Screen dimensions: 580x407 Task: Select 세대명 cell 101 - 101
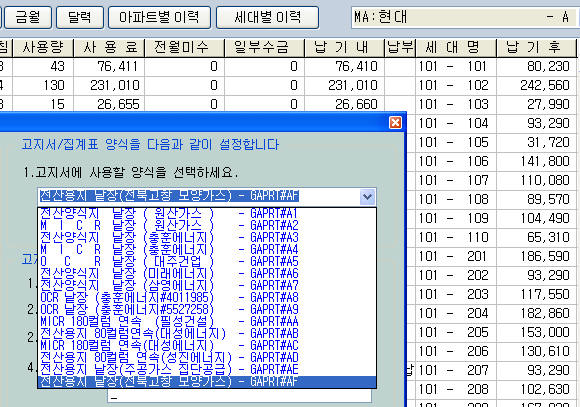(x=456, y=67)
